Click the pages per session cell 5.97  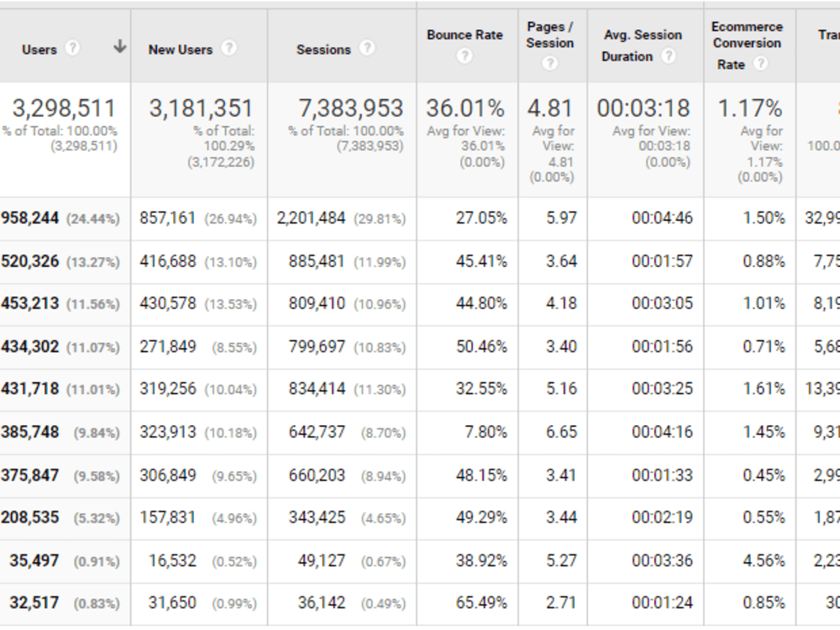[x=561, y=218]
